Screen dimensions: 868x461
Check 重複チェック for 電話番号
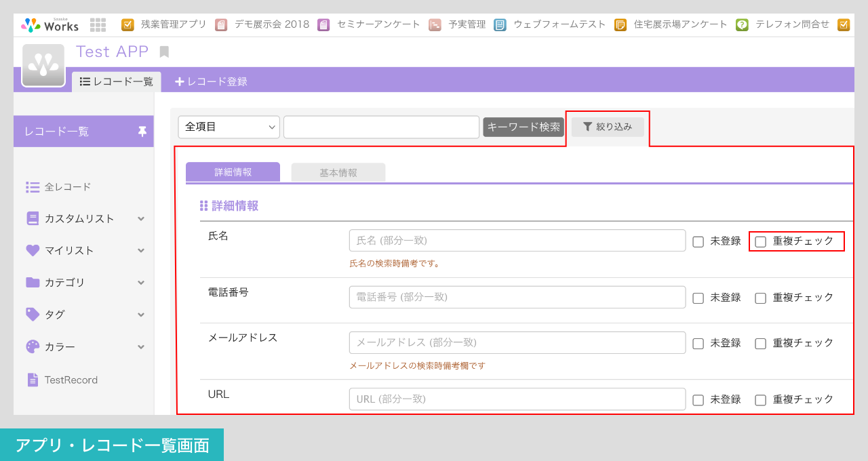click(x=760, y=298)
